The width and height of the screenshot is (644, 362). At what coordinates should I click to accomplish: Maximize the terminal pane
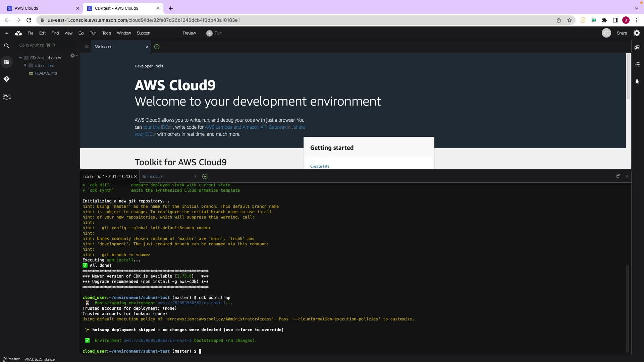(618, 176)
